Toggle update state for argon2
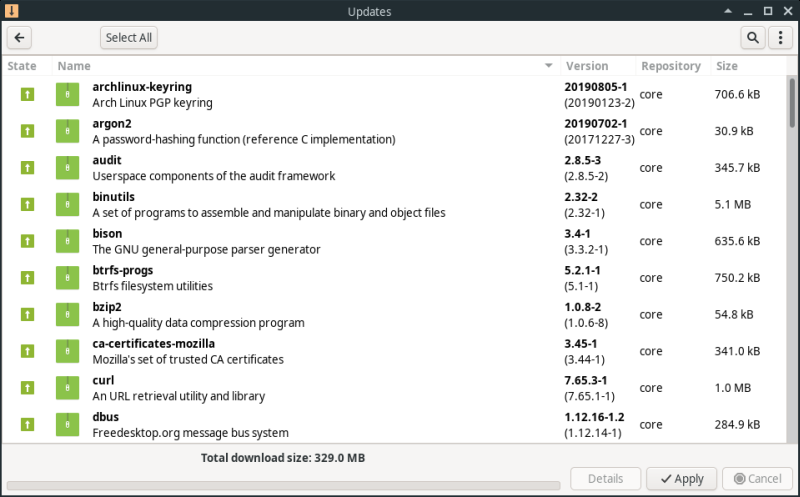The height and width of the screenshot is (497, 800). point(27,131)
